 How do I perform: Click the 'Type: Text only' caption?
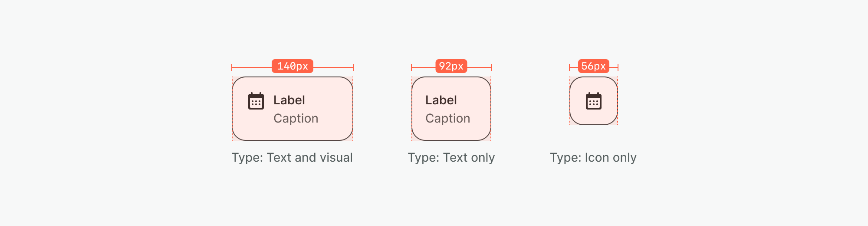pyautogui.click(x=451, y=158)
